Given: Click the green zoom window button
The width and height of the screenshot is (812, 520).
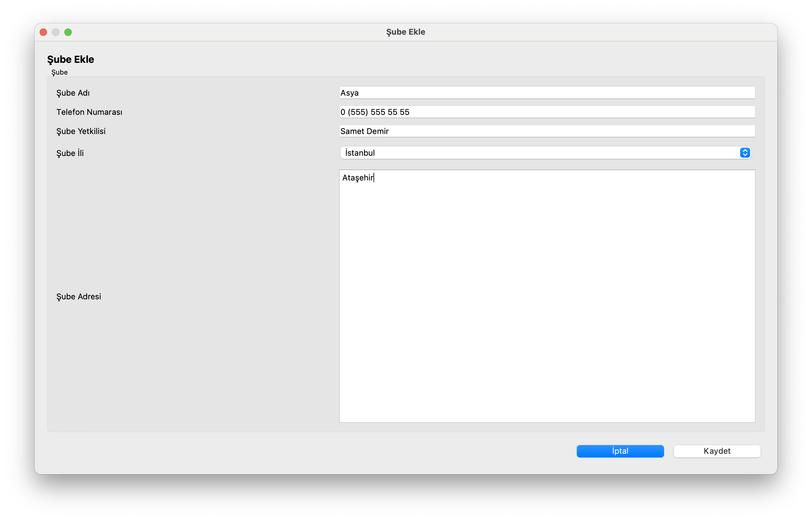Looking at the screenshot, I should pyautogui.click(x=68, y=32).
